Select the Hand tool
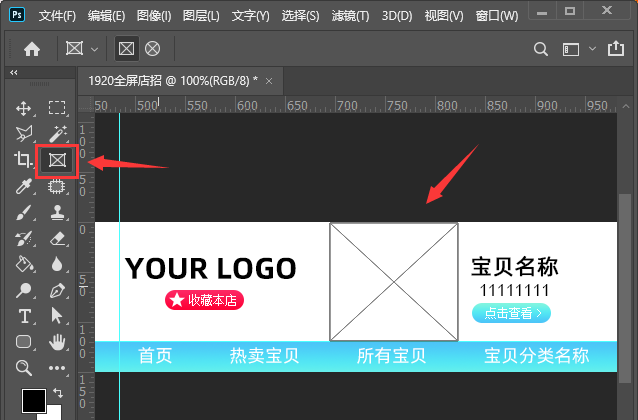 tap(57, 342)
